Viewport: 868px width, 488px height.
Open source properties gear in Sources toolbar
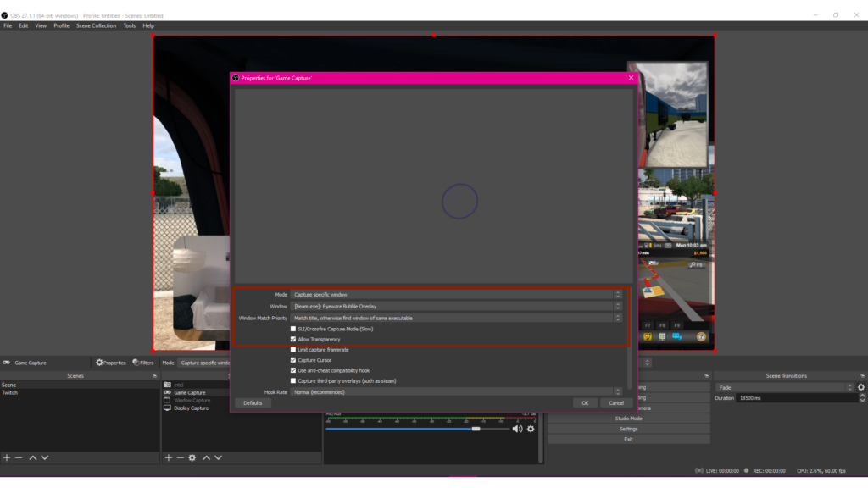pyautogui.click(x=192, y=457)
